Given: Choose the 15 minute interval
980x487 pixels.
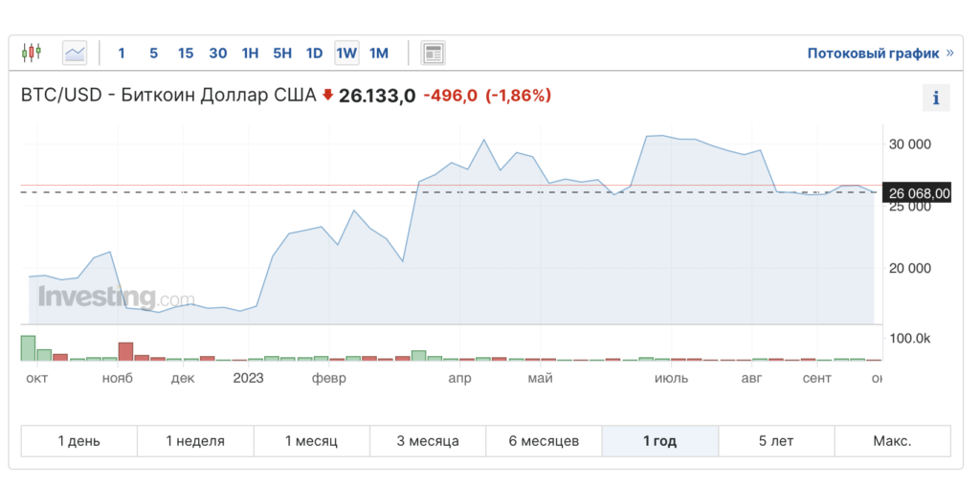Looking at the screenshot, I should point(186,54).
